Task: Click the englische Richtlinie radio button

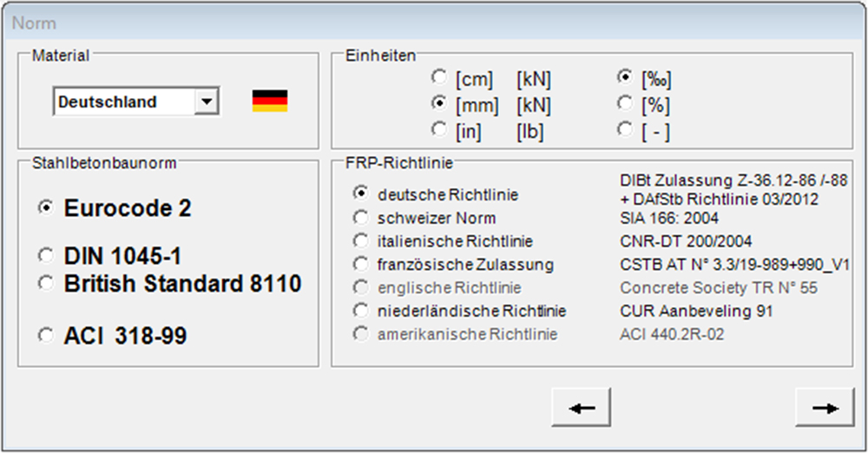Action: coord(361,287)
